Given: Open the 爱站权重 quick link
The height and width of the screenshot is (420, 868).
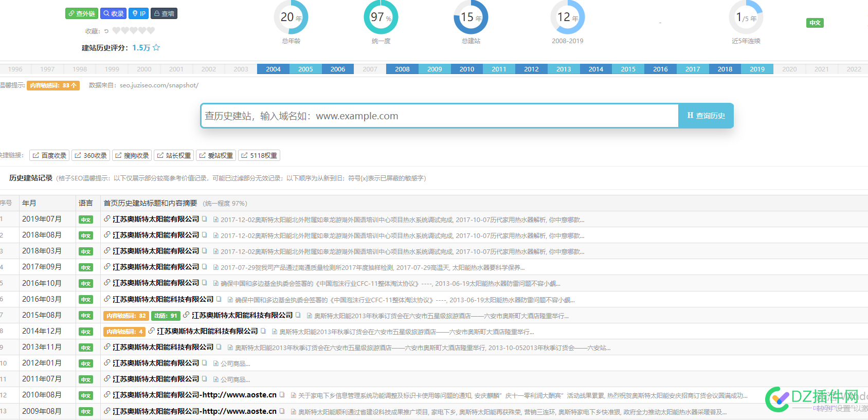Looking at the screenshot, I should point(216,155).
